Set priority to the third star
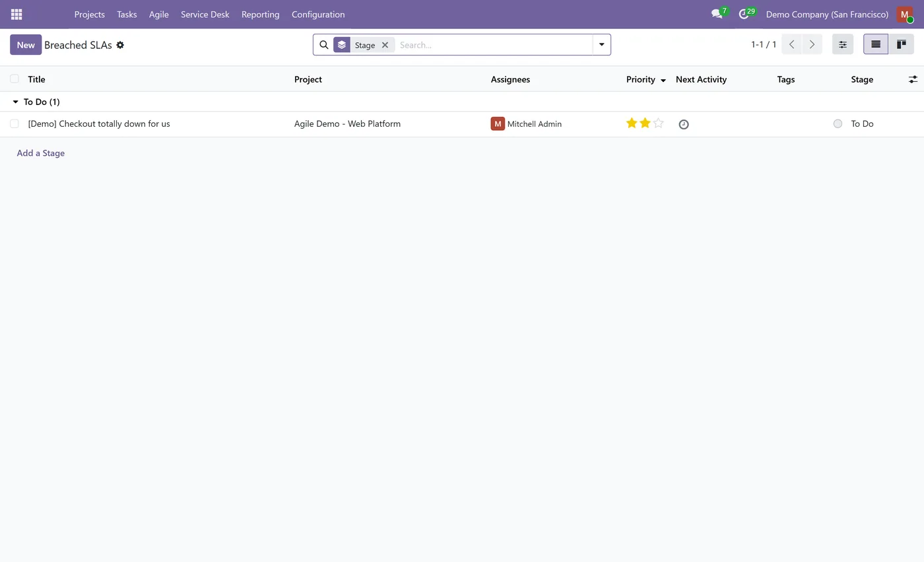Viewport: 924px width, 562px height. [x=658, y=123]
